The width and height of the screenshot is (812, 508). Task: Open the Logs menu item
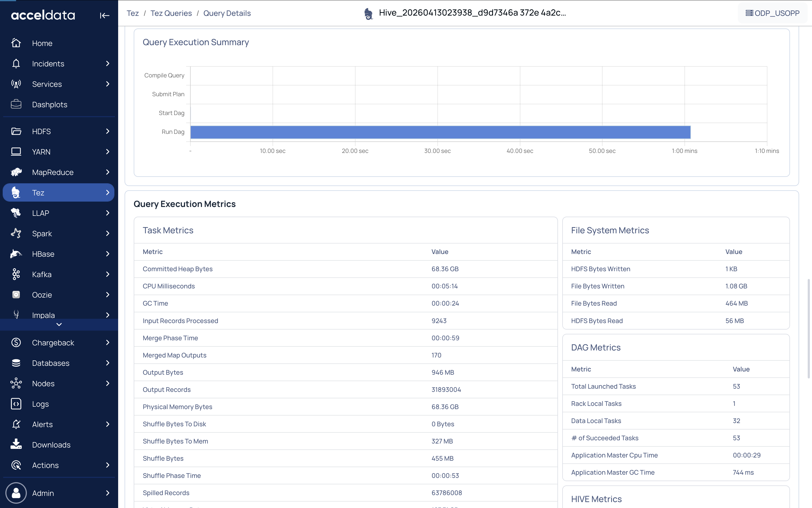click(59, 404)
